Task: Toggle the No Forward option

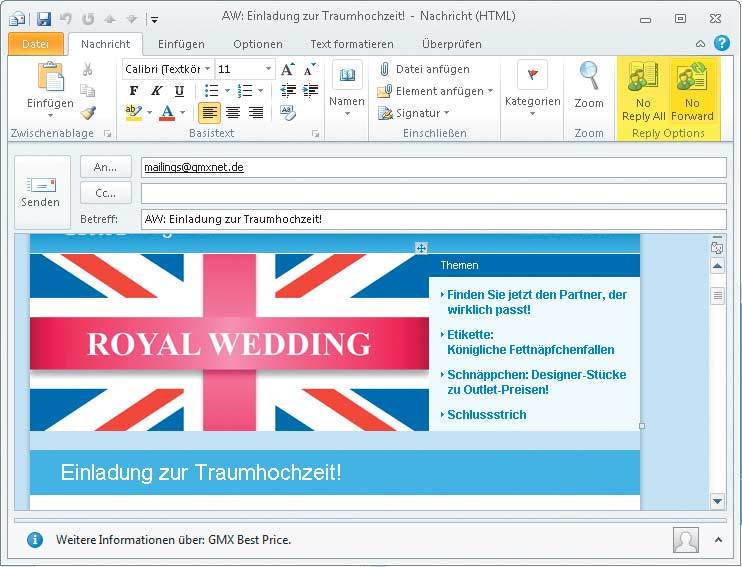Action: [692, 92]
